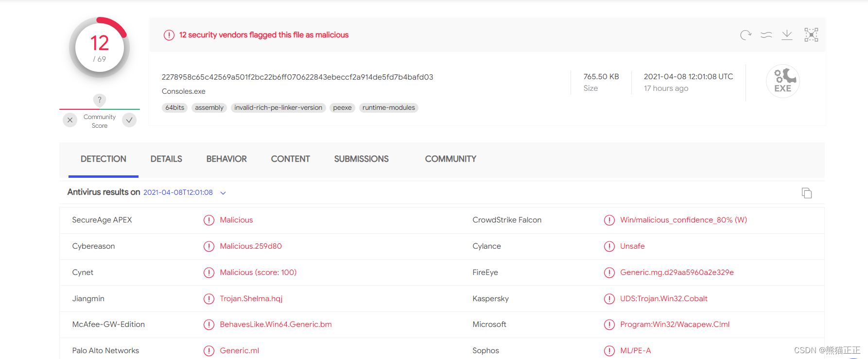Click warning icon next to Microsoft result
Viewport: 868px width, 359px height.
(x=609, y=325)
